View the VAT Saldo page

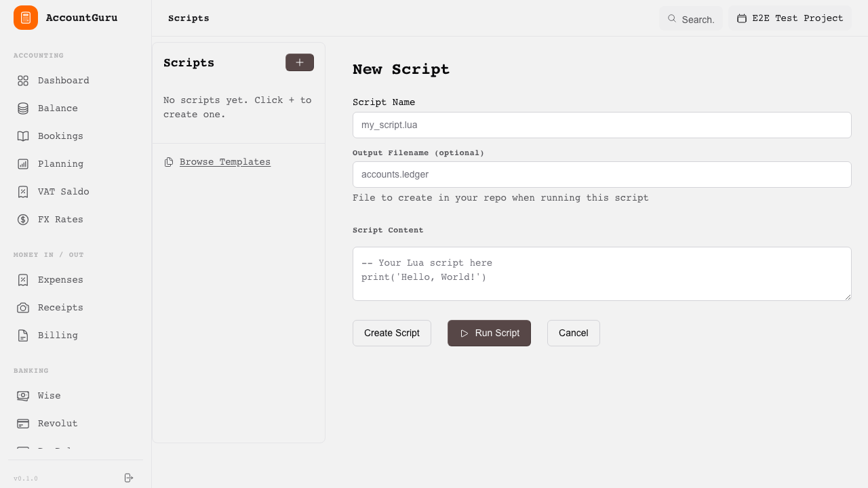64,191
